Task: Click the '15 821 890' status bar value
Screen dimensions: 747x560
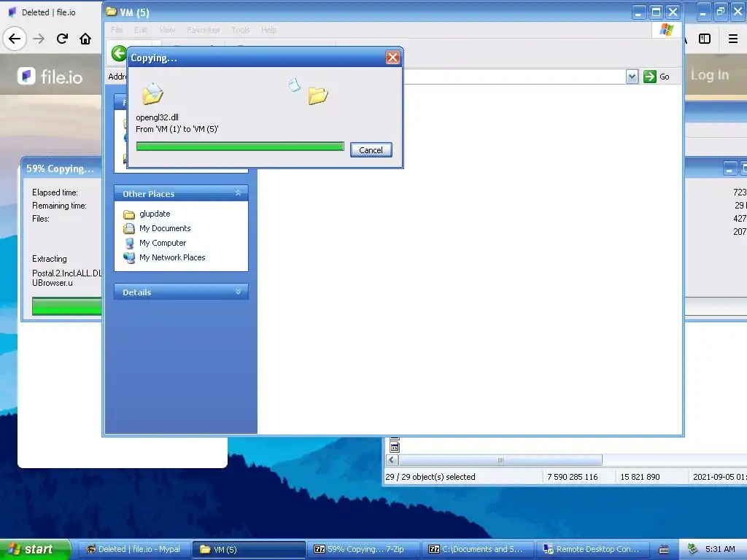Action: [640, 477]
